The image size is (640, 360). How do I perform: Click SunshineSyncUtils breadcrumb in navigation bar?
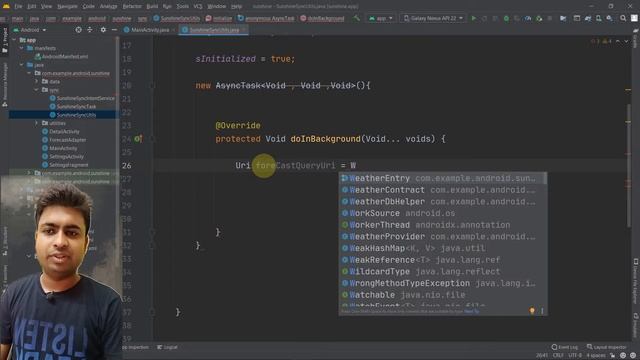pos(177,18)
